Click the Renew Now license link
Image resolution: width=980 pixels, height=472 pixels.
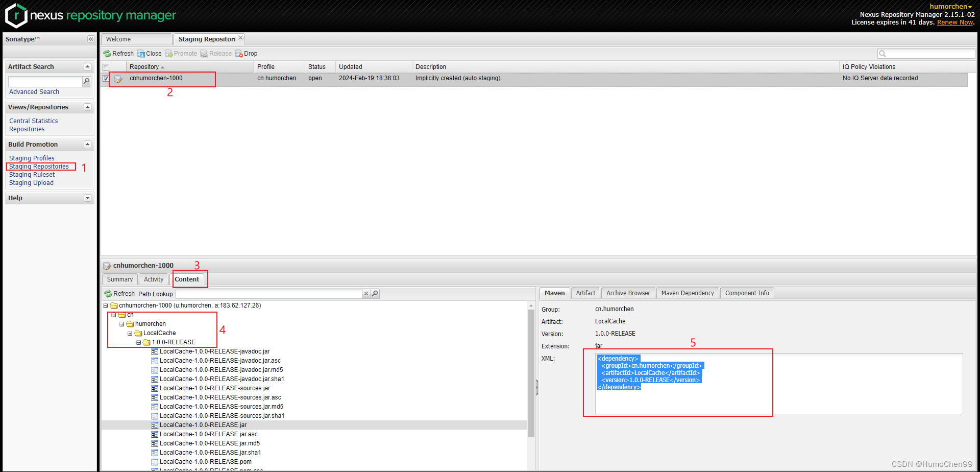pyautogui.click(x=955, y=22)
